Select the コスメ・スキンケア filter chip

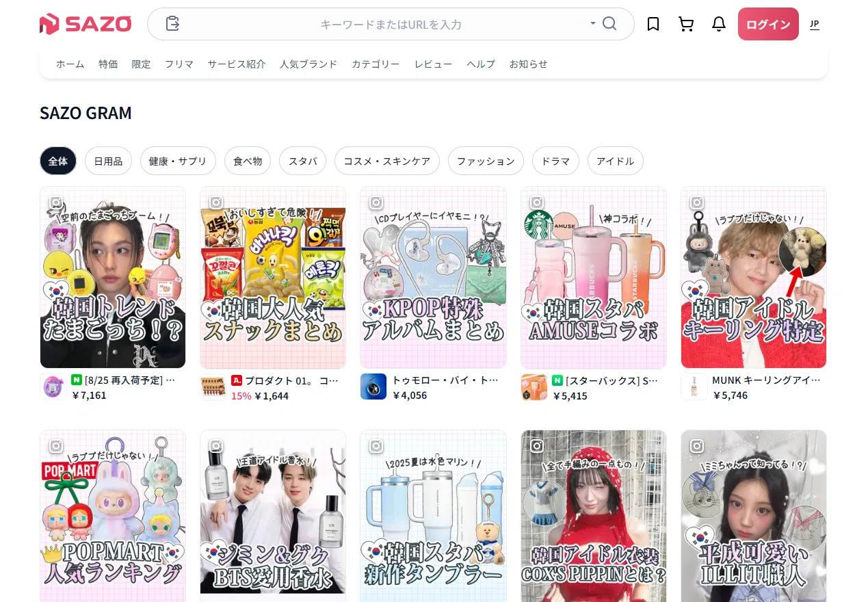[x=387, y=161]
